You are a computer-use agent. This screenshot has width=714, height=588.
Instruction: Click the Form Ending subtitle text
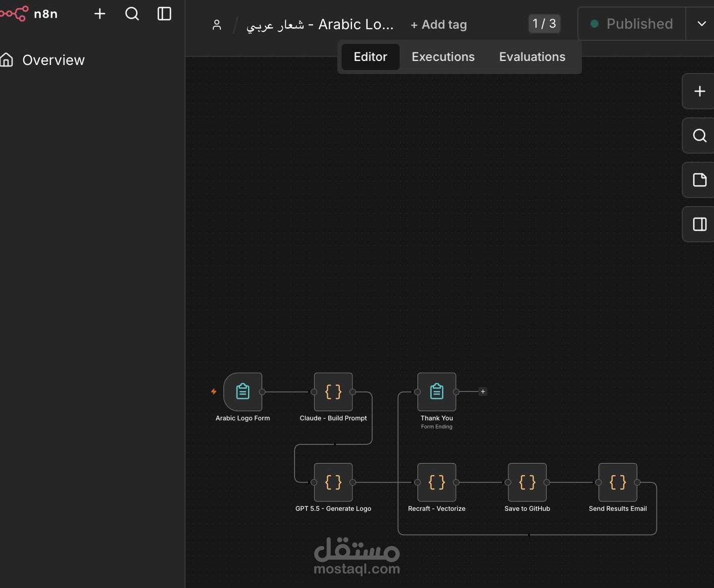[437, 427]
